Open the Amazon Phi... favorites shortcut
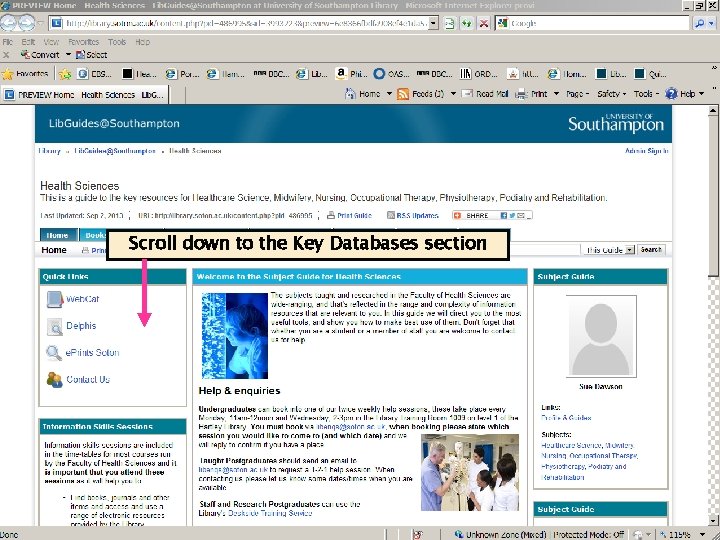Viewport: 720px width, 540px height. point(351,74)
